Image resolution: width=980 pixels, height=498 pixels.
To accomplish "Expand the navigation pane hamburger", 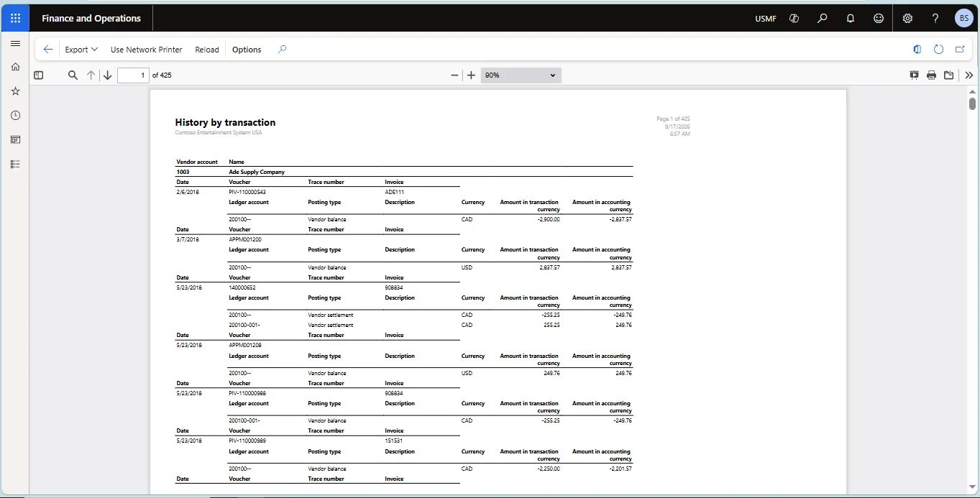I will click(x=15, y=43).
